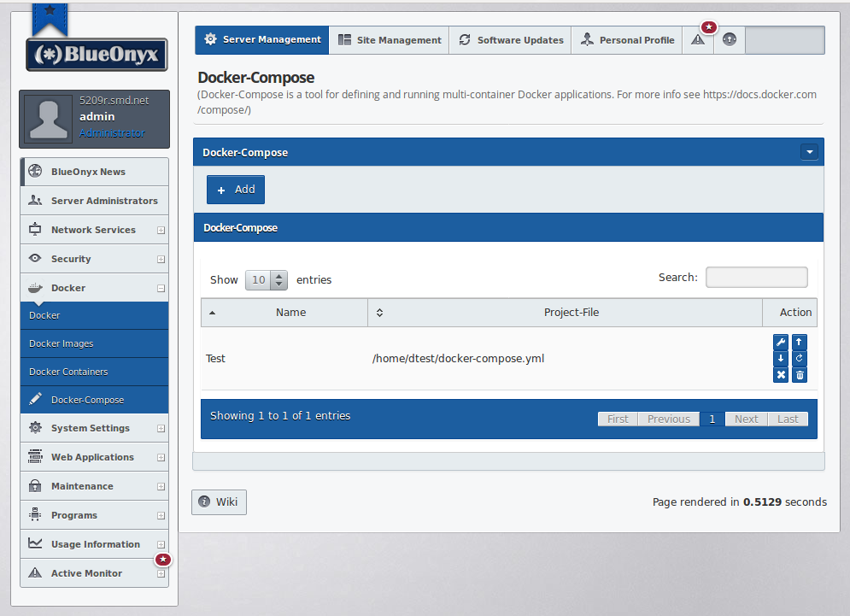Viewport: 850px width, 616px height.
Task: Click the /home/dtest/docker-compose.yml path
Action: coord(458,359)
